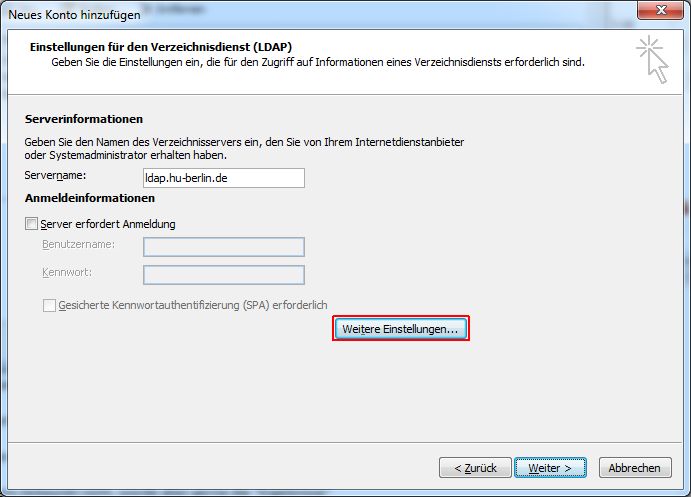Open Weitere Einstellungen
This screenshot has height=497, width=691.
(x=400, y=328)
